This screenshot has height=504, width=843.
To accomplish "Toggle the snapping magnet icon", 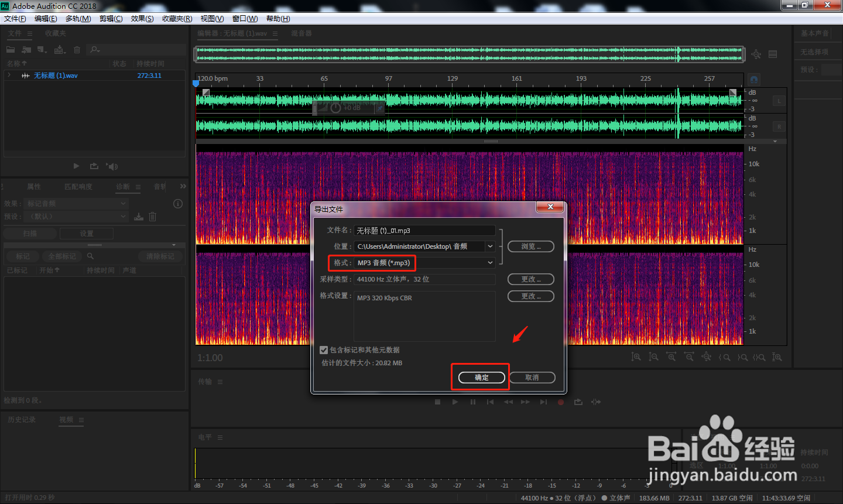I will [754, 79].
